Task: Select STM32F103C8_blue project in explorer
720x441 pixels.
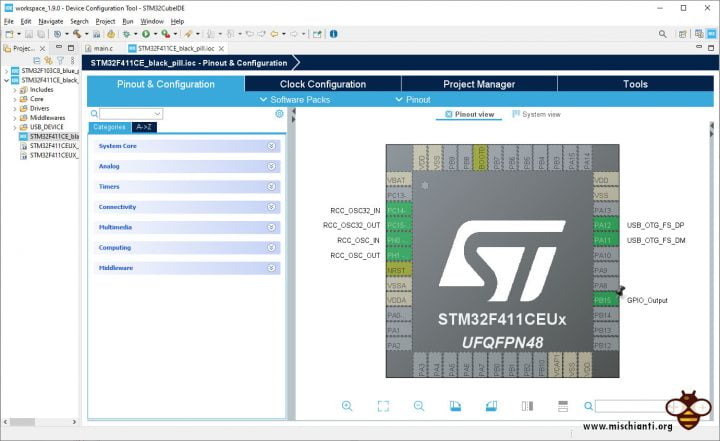Action: (50, 71)
